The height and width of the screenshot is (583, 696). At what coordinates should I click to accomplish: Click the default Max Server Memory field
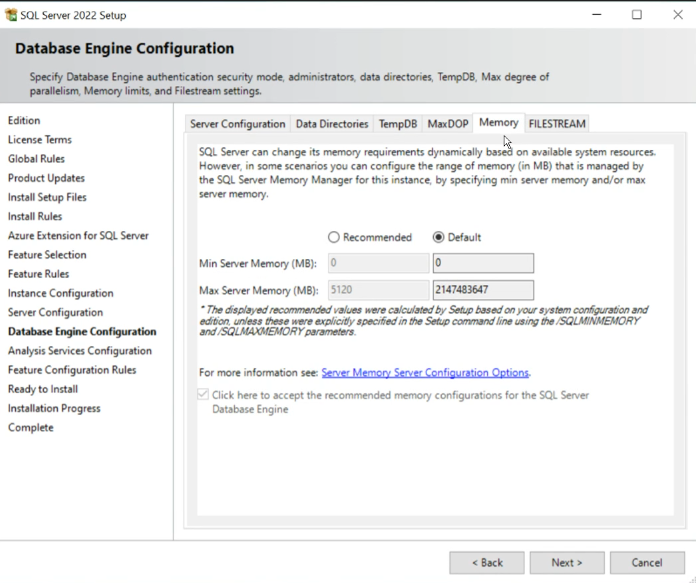tap(483, 290)
